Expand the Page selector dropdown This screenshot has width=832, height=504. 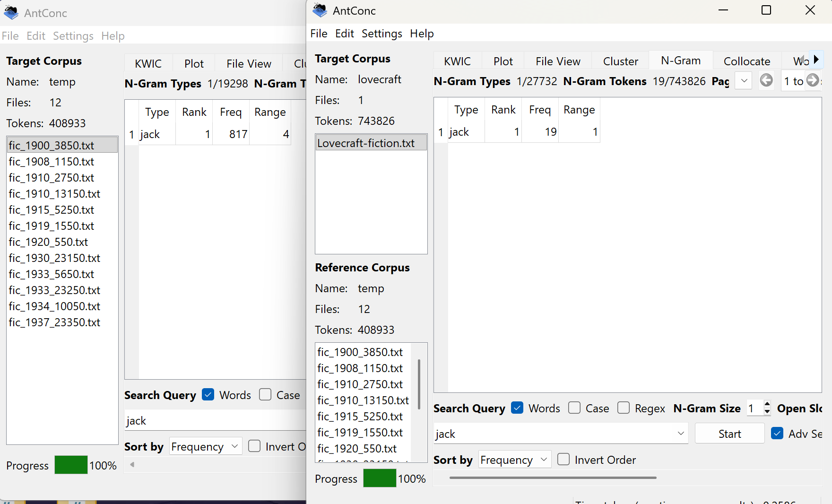click(744, 81)
